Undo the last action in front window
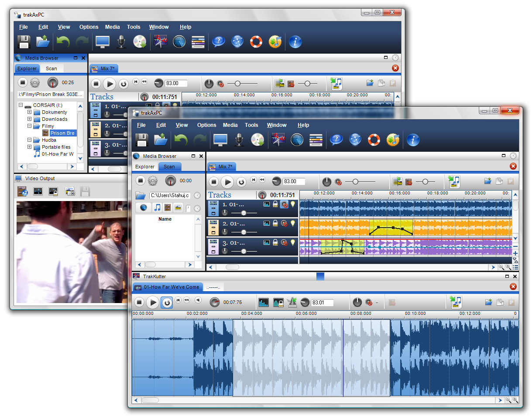Viewport: 532px width, 416px height. (181, 140)
